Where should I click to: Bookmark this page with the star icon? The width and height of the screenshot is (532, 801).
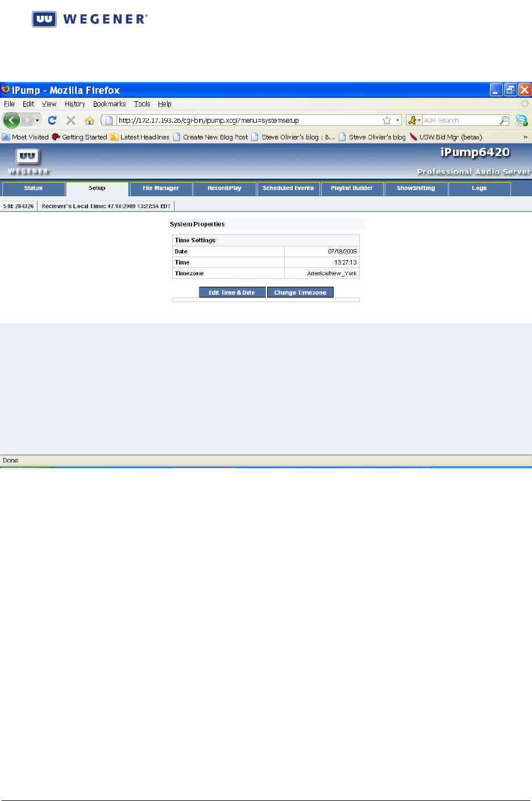click(386, 120)
